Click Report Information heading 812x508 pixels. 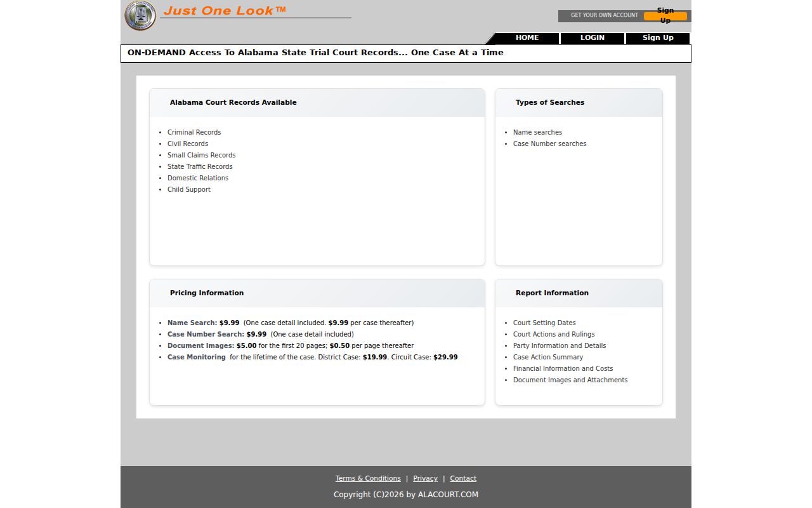pos(552,293)
